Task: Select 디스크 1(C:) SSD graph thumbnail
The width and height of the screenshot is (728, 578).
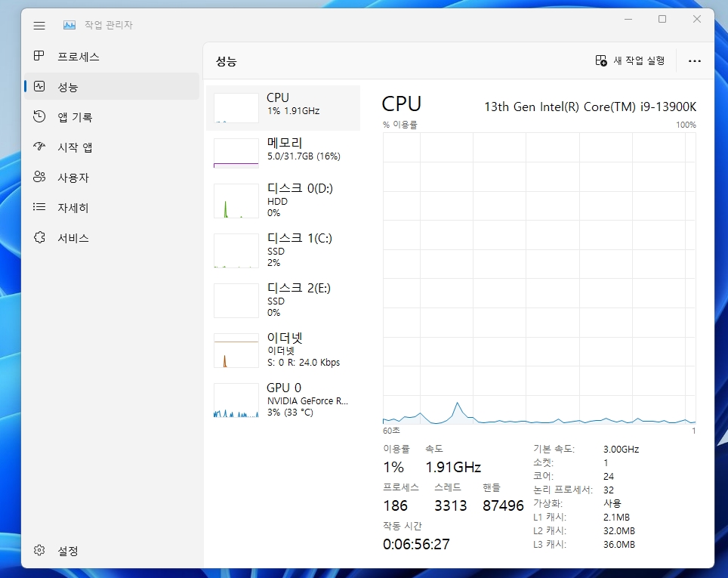Action: click(x=236, y=251)
